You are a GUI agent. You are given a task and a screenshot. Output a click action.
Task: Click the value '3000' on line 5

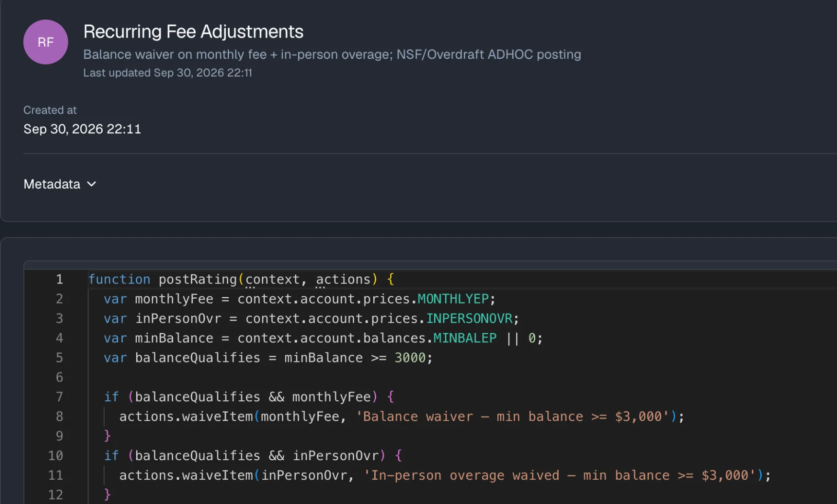[x=410, y=358]
